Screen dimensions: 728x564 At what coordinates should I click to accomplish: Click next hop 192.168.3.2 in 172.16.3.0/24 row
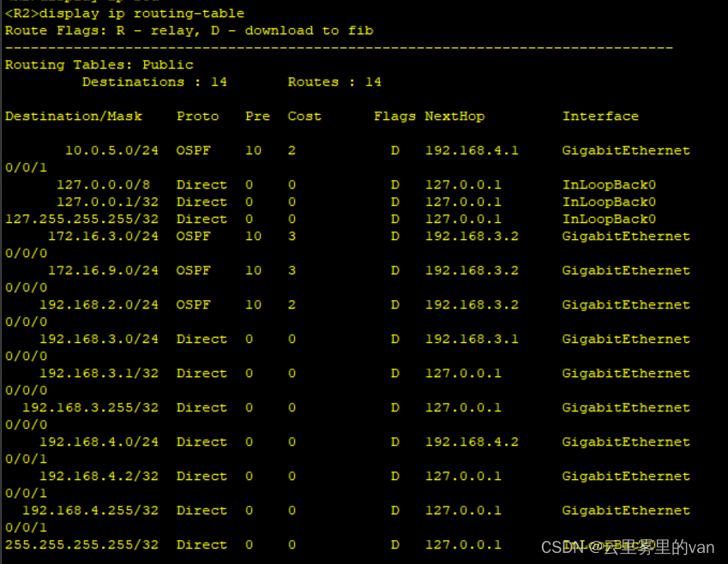pos(472,237)
